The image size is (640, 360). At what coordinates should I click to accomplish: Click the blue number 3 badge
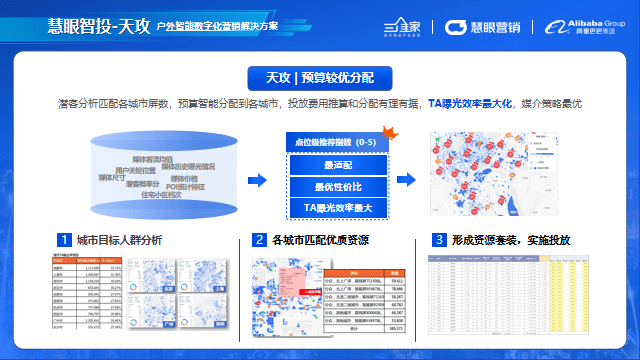click(439, 240)
